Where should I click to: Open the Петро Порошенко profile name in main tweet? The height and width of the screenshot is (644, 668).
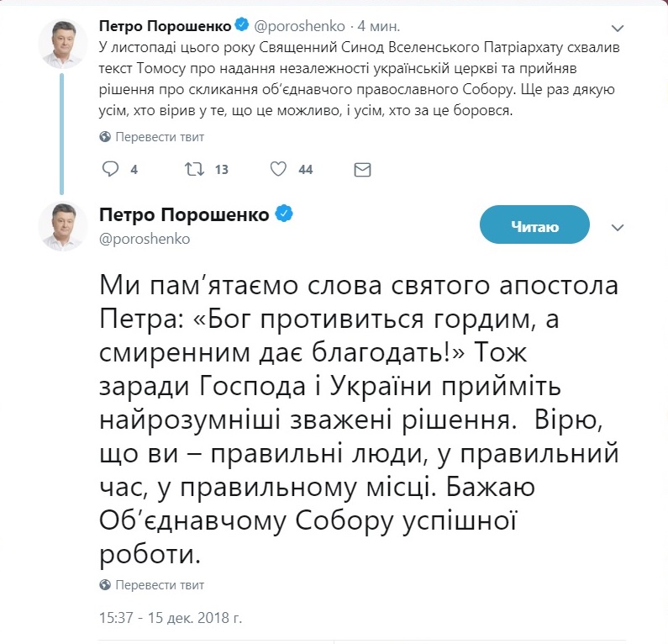(184, 214)
